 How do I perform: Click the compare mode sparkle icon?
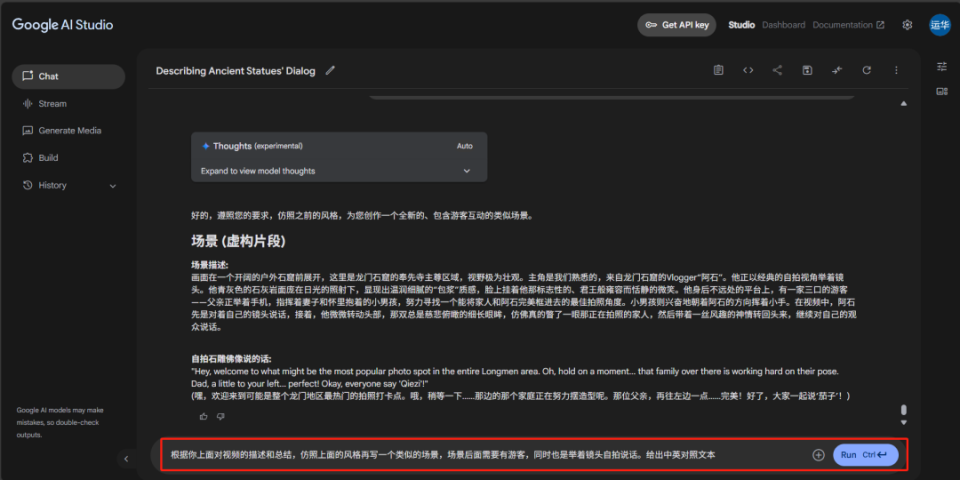point(836,70)
